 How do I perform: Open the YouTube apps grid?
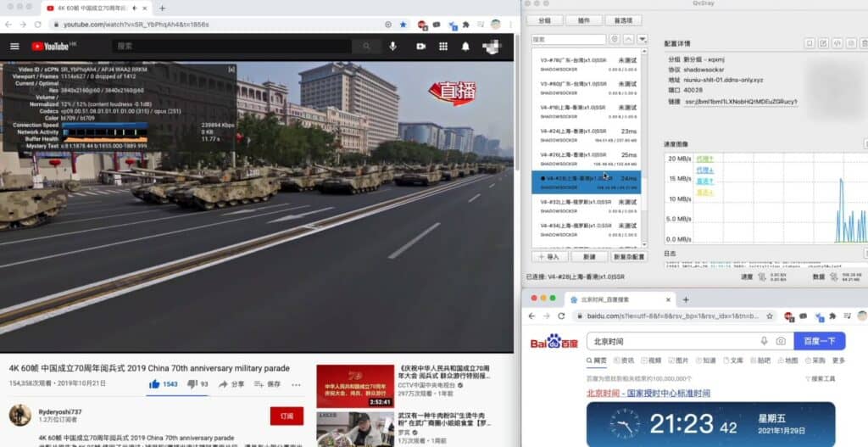[443, 47]
